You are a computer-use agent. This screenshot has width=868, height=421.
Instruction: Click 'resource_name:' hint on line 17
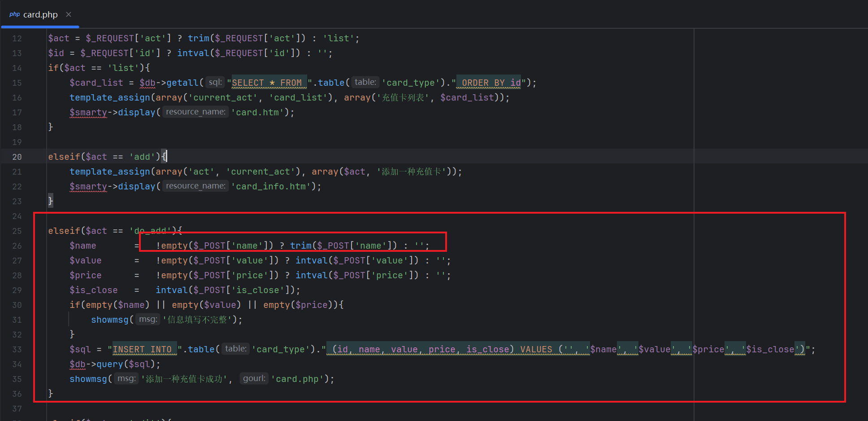195,112
